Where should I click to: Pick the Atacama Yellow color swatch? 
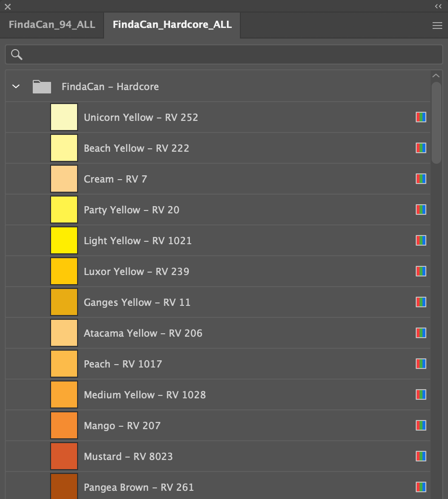click(64, 333)
